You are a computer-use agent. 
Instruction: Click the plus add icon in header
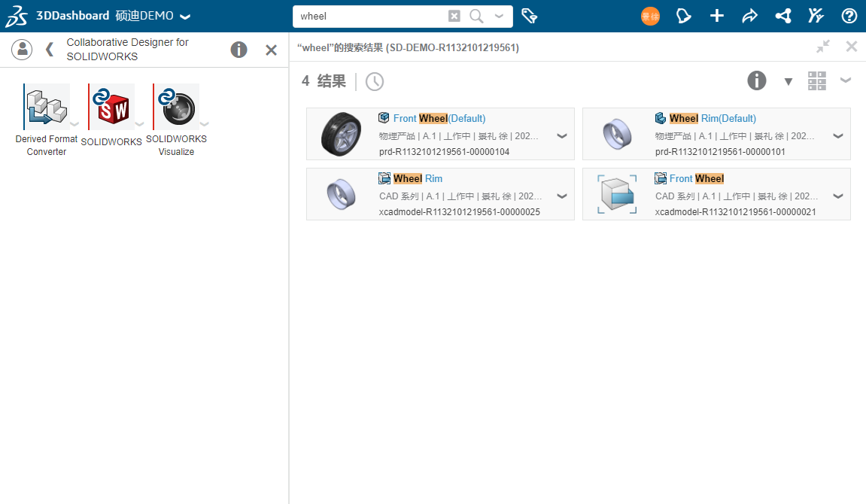tap(717, 16)
